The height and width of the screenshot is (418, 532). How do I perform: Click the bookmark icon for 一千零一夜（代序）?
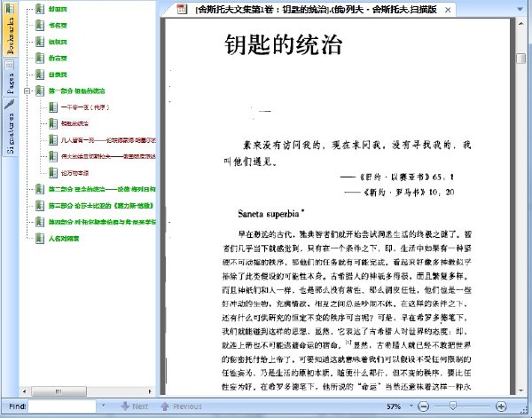pos(53,107)
